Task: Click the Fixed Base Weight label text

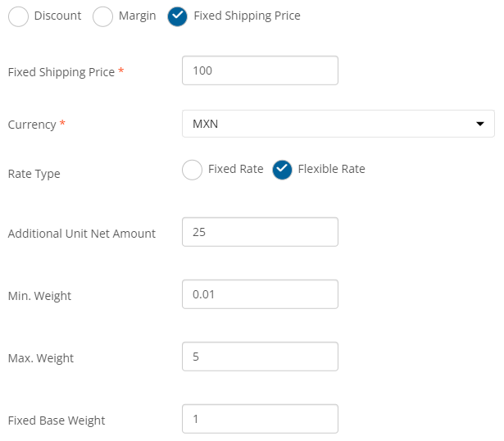Action: pyautogui.click(x=57, y=421)
